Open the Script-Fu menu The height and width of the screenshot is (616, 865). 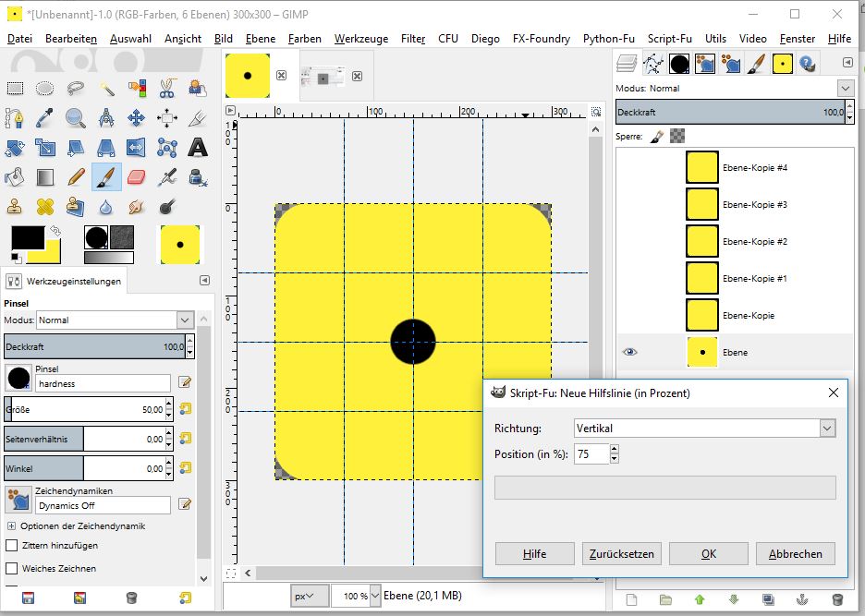[x=669, y=39]
